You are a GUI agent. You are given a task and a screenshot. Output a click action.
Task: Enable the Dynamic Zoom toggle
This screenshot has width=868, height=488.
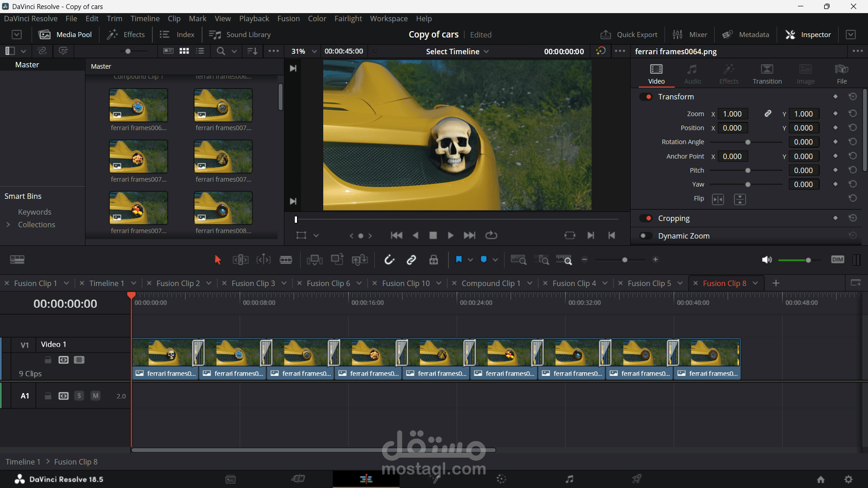pos(646,236)
